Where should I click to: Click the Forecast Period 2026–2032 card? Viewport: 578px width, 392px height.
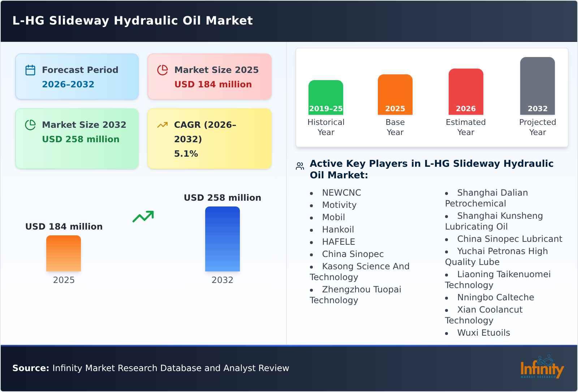[77, 76]
